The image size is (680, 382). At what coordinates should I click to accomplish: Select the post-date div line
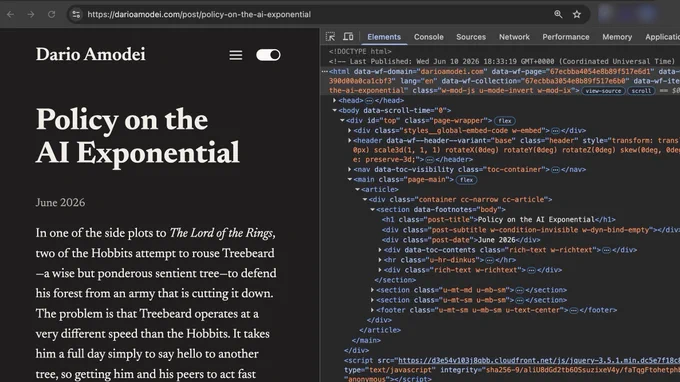point(461,240)
